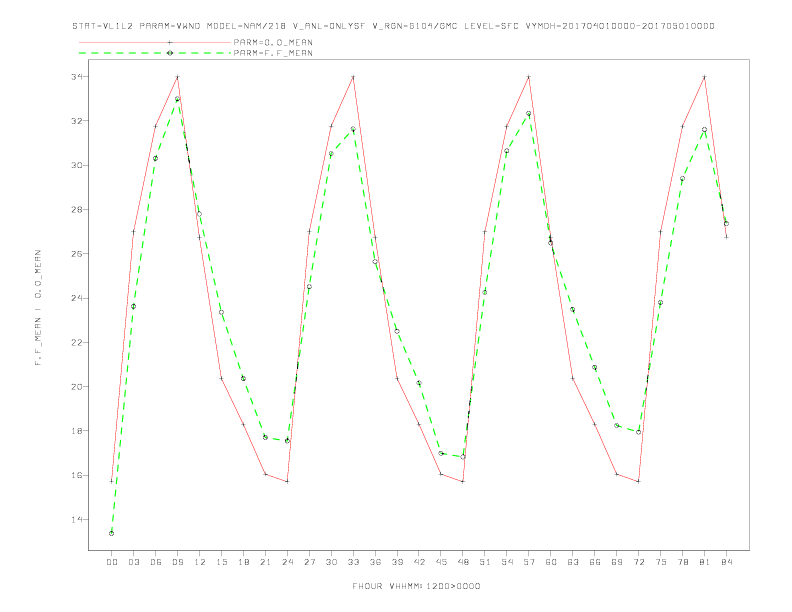
Task: Click x-axis forecast hour label 66
Action: coord(595,562)
